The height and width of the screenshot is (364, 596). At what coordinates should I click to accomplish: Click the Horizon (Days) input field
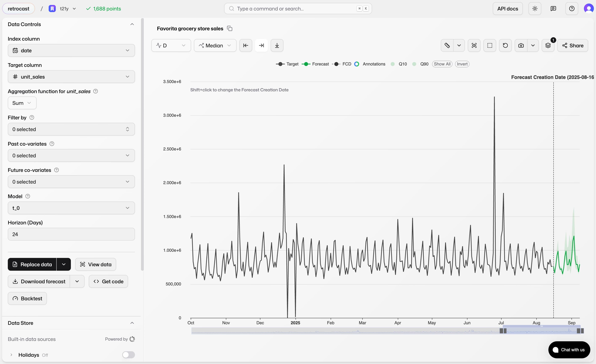71,234
